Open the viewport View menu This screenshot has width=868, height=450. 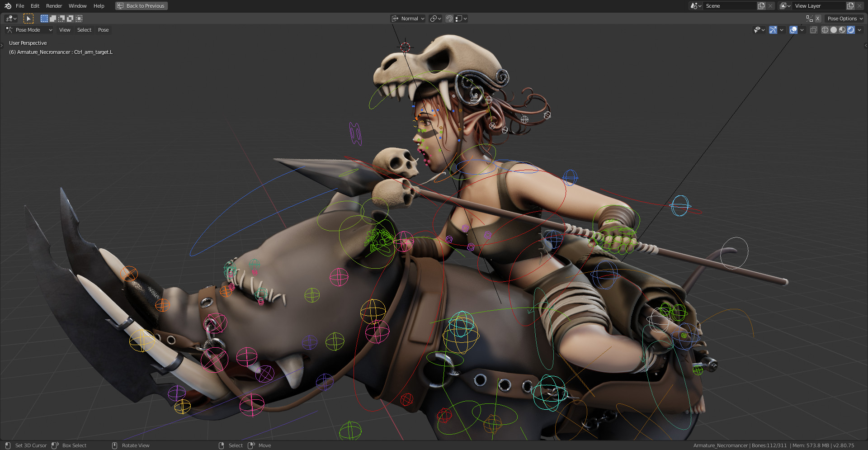tap(65, 30)
